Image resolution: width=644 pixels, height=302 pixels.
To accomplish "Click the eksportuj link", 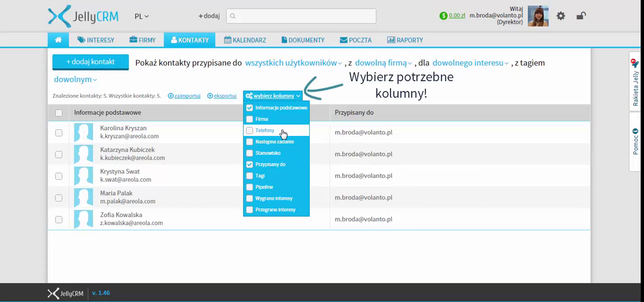I will (224, 96).
